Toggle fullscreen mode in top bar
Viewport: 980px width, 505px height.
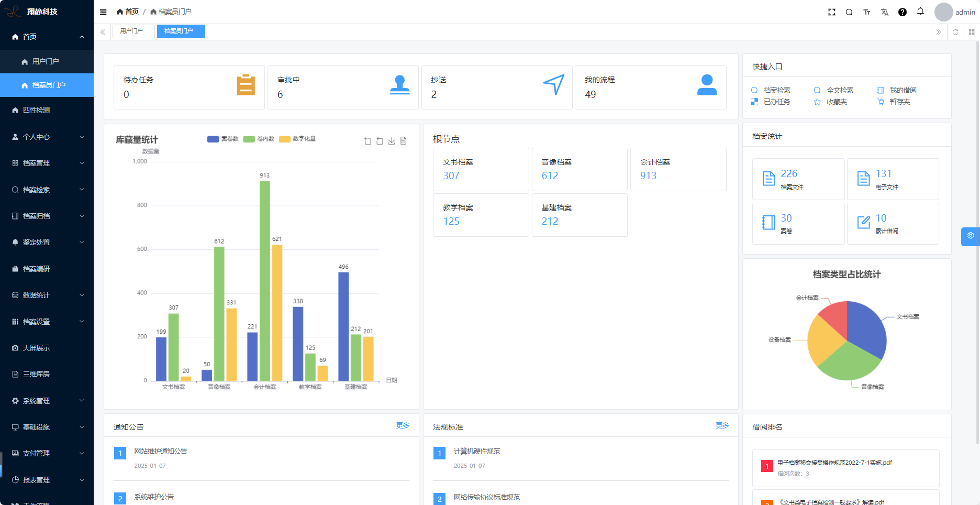pos(831,12)
